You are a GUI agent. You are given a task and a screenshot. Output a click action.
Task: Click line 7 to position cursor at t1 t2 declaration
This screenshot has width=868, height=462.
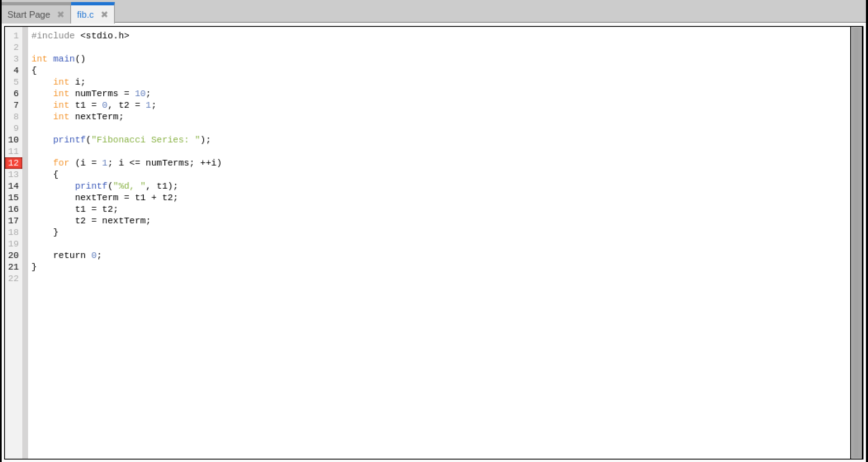(x=105, y=105)
